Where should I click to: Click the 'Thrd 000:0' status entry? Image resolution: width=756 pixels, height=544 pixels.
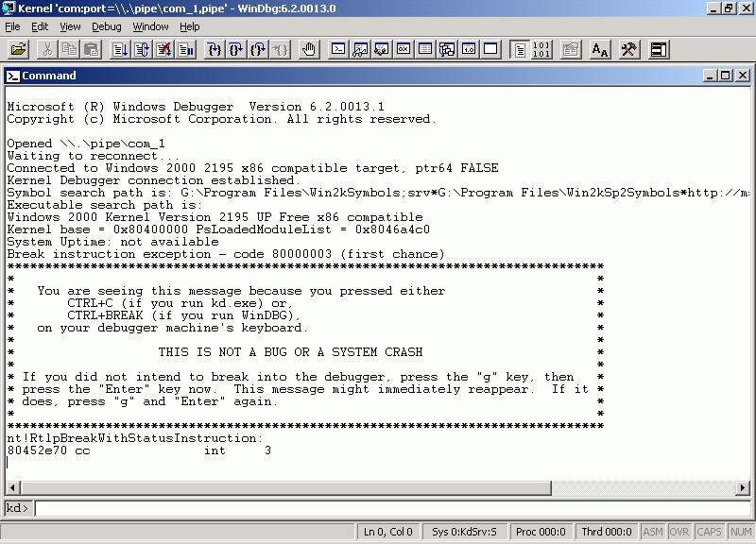tap(607, 532)
